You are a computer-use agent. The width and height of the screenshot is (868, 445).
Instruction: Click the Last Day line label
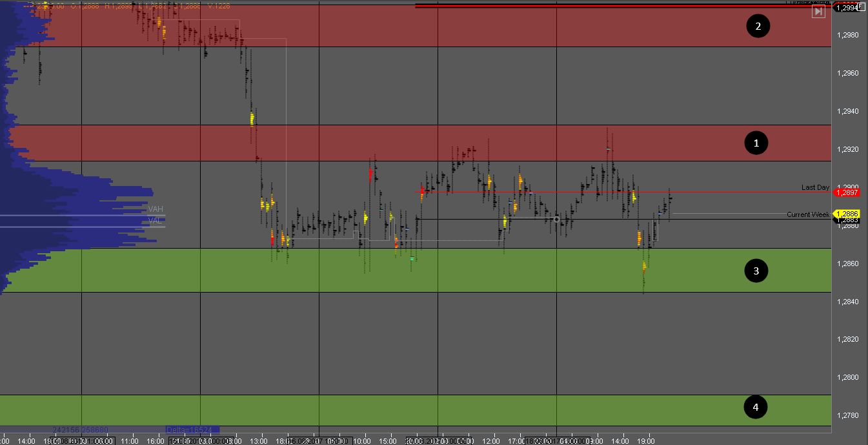(814, 187)
